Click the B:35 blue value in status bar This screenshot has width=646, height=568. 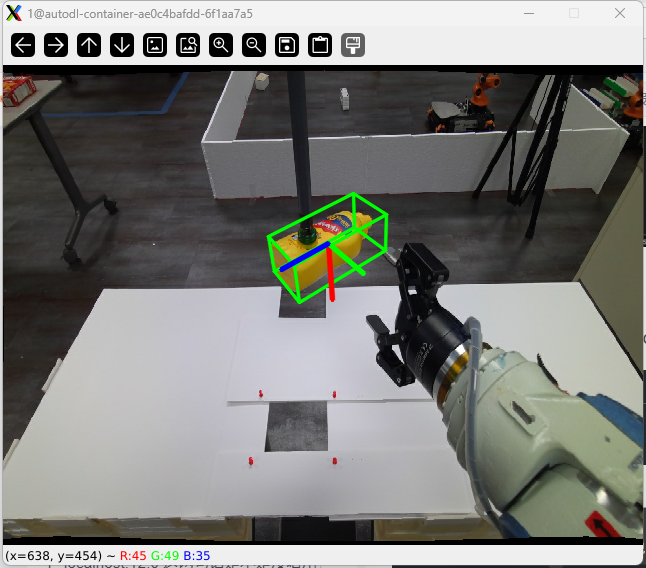[197, 556]
